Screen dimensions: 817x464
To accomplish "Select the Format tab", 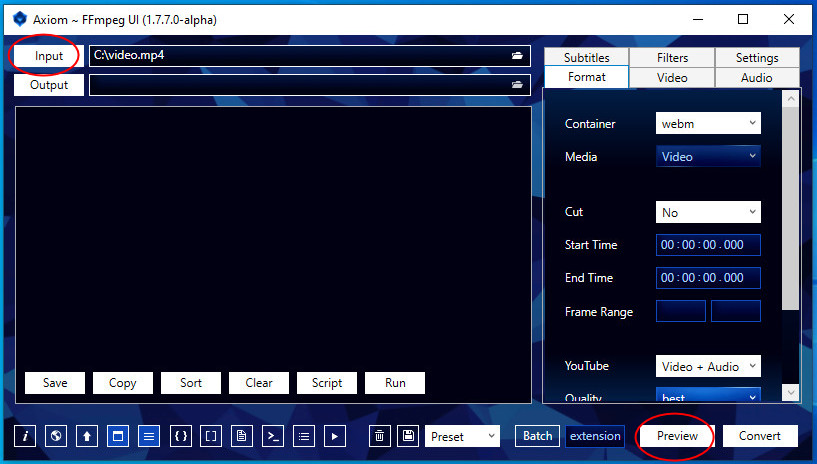I will coord(587,77).
